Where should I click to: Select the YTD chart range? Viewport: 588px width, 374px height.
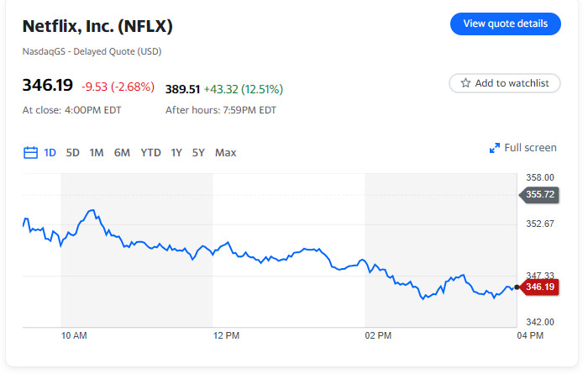[x=150, y=153]
